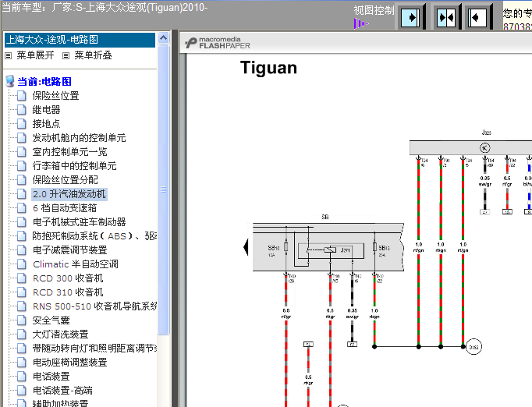532x407 pixels.
Task: Click the 当前:电路图 computer icon
Action: [10, 81]
